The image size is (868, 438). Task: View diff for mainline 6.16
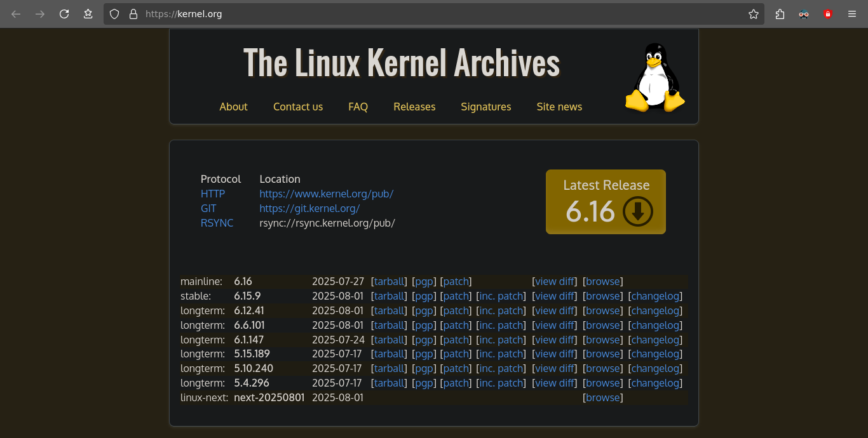click(x=555, y=281)
